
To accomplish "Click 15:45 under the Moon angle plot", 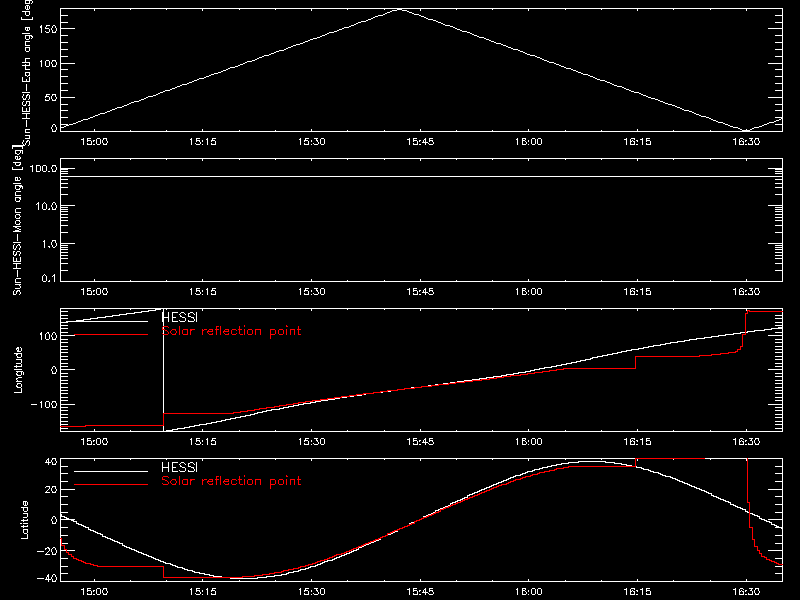I will 420,292.
